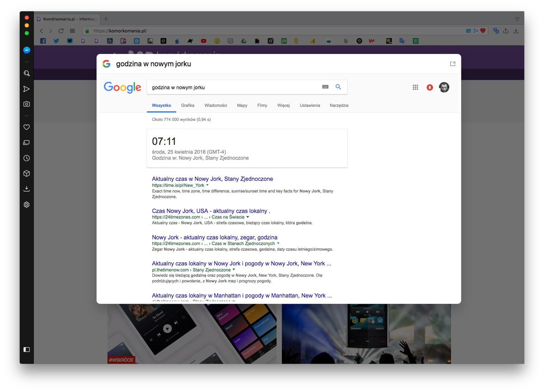Click the 07:11 time display

[x=164, y=141]
